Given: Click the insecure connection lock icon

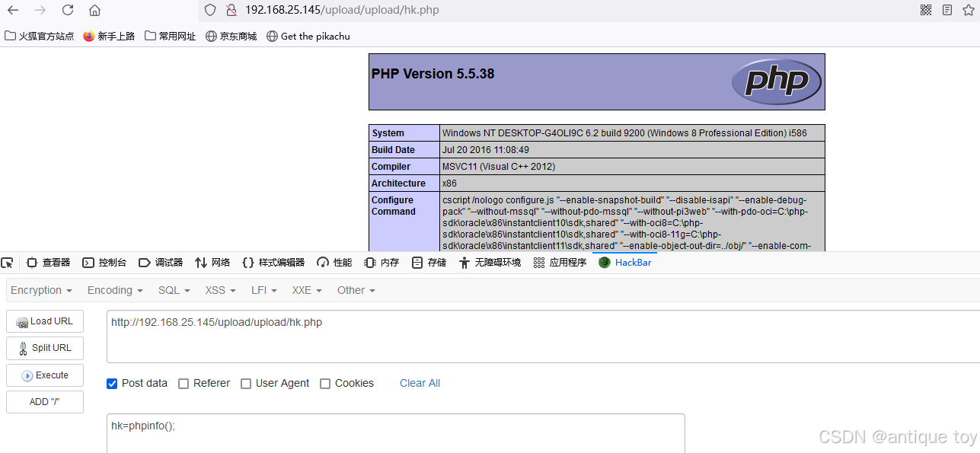Looking at the screenshot, I should pos(231,10).
